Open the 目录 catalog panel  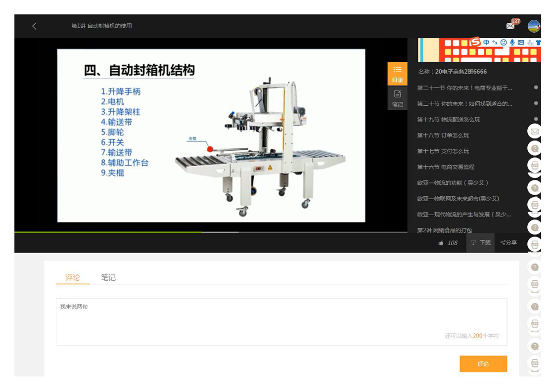[397, 74]
